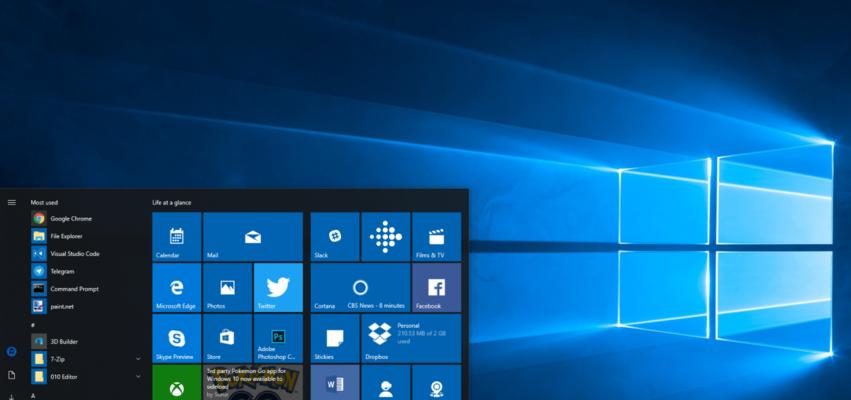Open the Slack tile
The width and height of the screenshot is (851, 400).
[335, 237]
